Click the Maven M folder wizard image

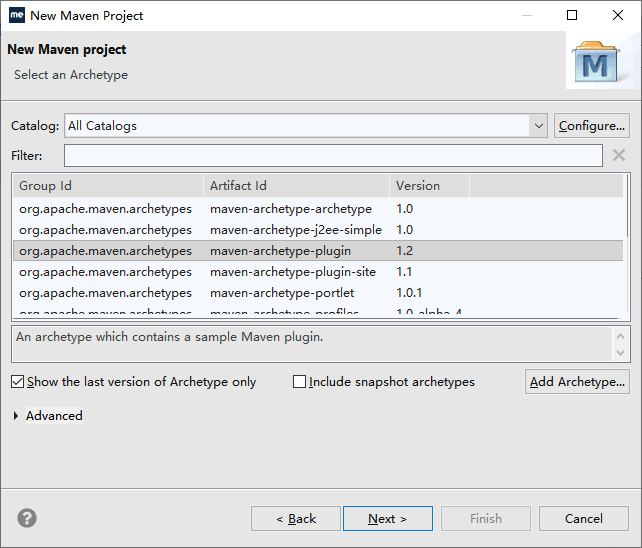coord(597,61)
